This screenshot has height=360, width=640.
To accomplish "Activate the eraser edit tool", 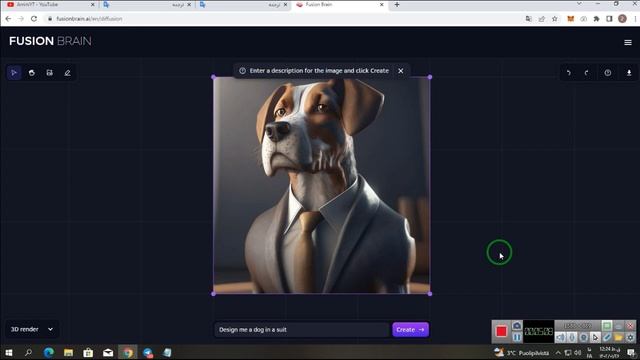I will pyautogui.click(x=67, y=73).
